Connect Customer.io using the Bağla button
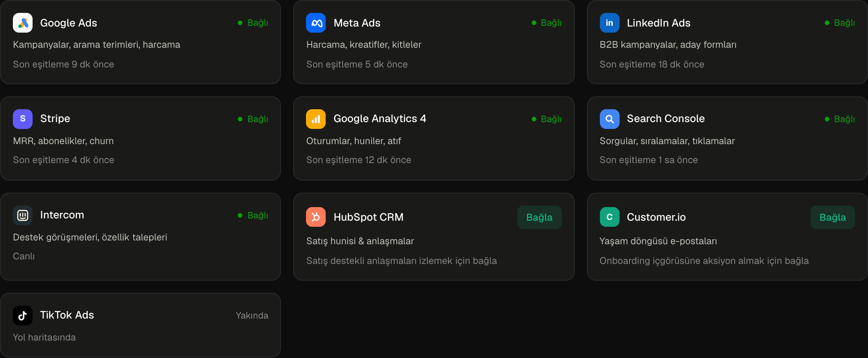868x358 pixels. [832, 217]
